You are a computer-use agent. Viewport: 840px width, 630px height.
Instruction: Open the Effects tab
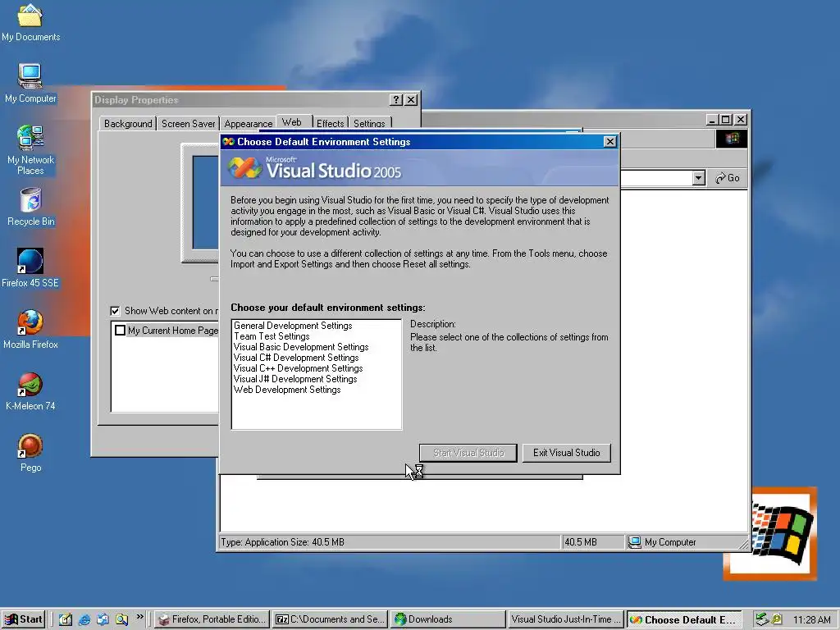[x=330, y=124]
